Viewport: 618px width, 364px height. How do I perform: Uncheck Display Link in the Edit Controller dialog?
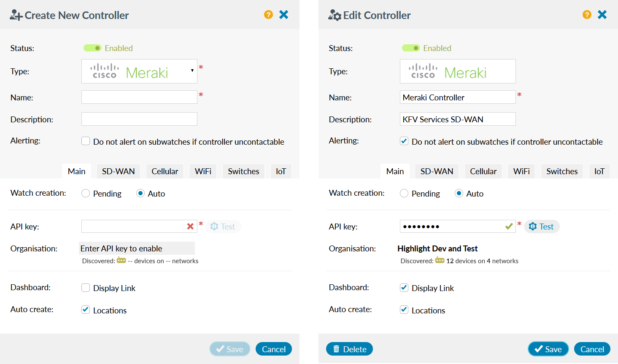404,287
